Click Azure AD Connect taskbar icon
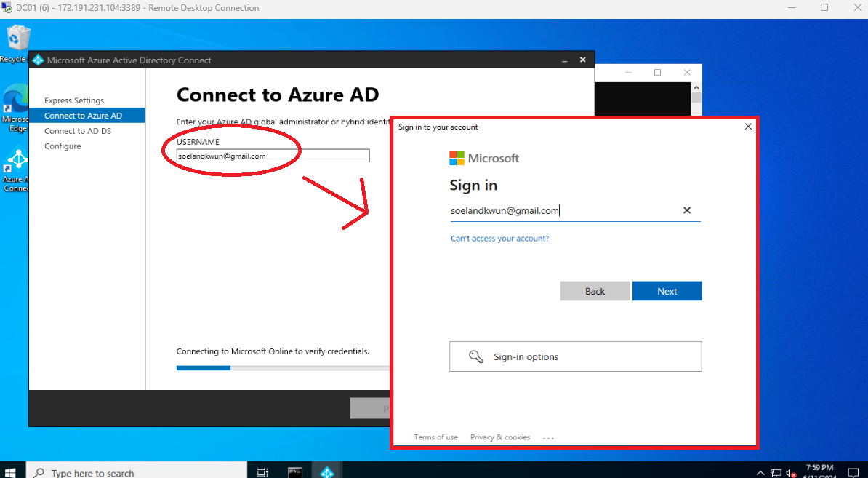Image resolution: width=868 pixels, height=478 pixels. click(327, 472)
